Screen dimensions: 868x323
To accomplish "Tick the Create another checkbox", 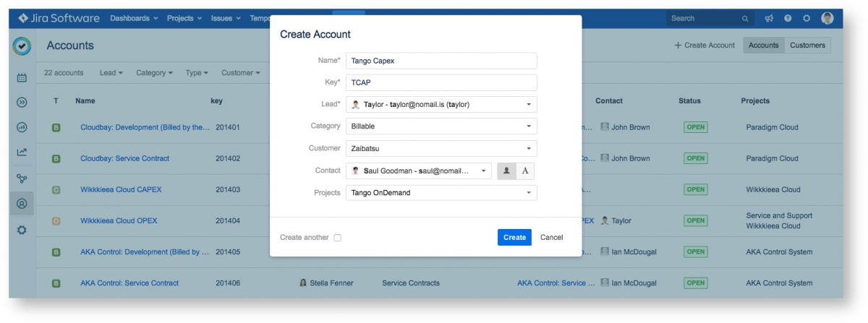I will (x=338, y=238).
